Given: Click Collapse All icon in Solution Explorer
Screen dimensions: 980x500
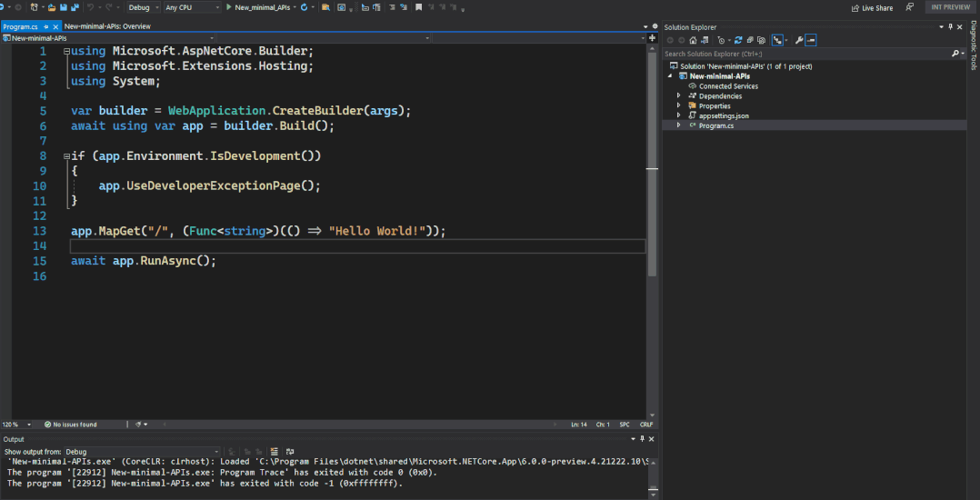Looking at the screenshot, I should tap(750, 40).
